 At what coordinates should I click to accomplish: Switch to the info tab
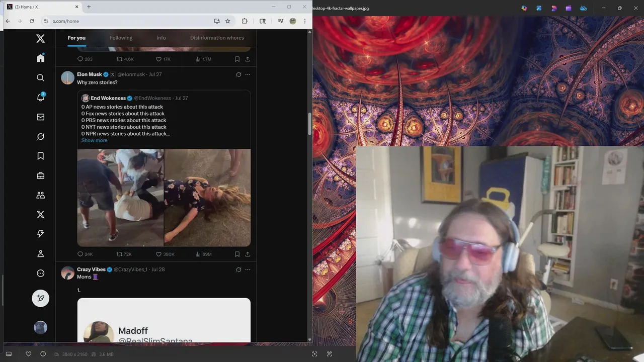point(161,38)
